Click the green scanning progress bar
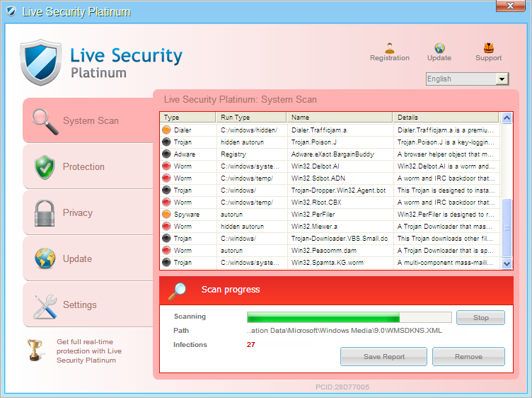This screenshot has width=532, height=398. point(349,317)
